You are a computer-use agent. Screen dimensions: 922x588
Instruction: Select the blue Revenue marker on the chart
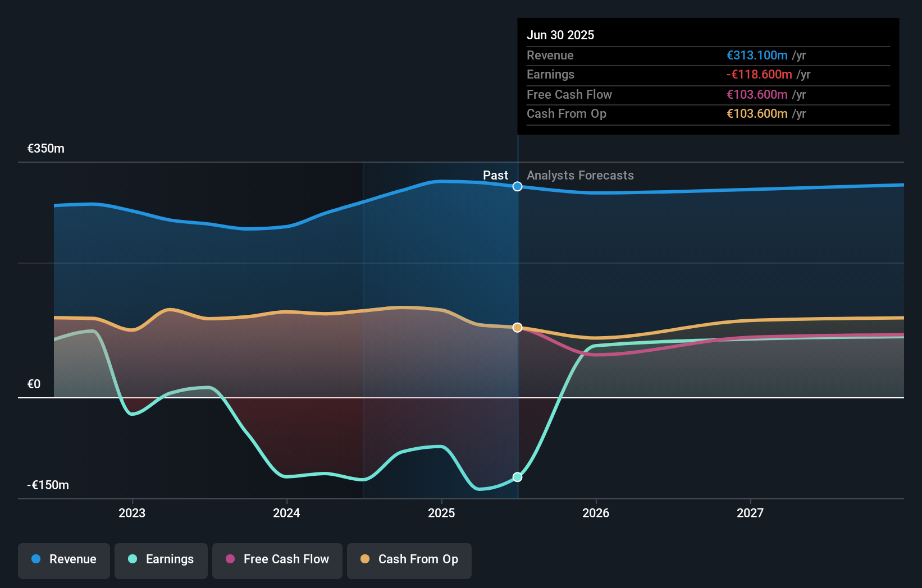click(517, 186)
